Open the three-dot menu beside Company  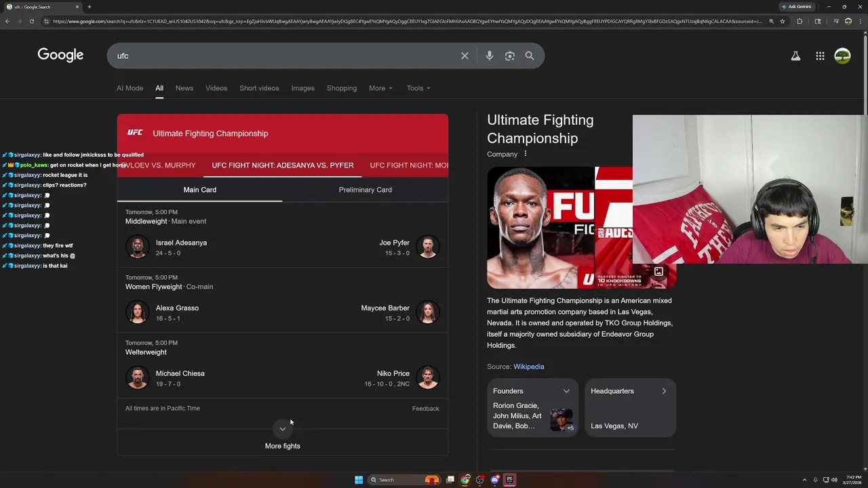(x=525, y=154)
